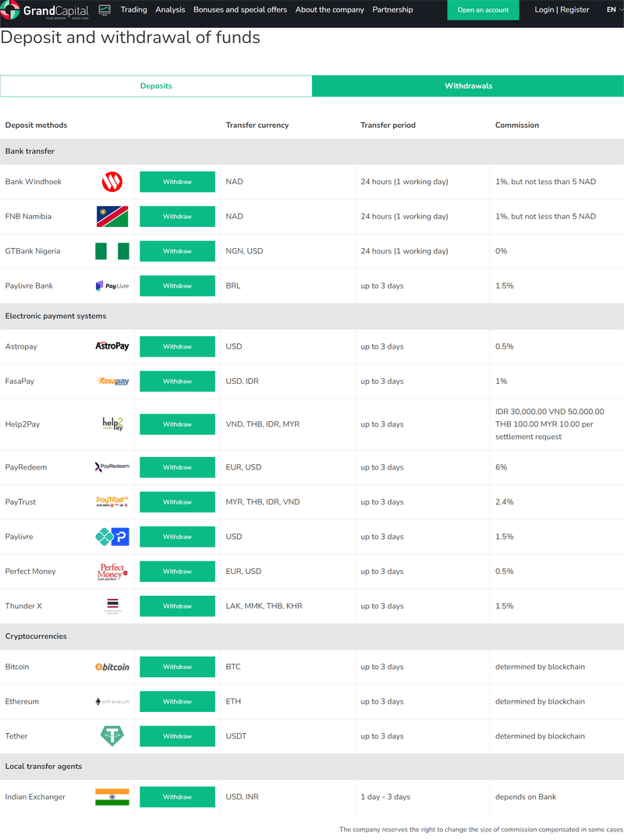Withdraw via FNB Namibia
Screen dimensions: 624x840
[x=177, y=216]
